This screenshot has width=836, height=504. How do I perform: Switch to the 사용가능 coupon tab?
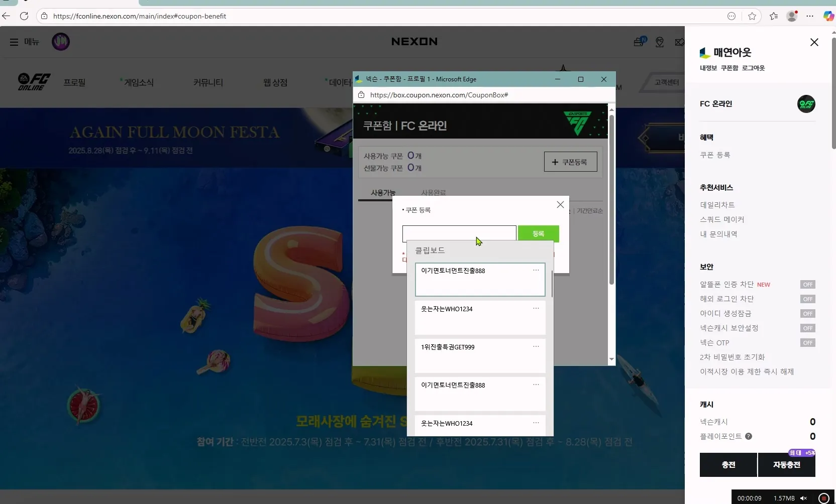pos(383,193)
